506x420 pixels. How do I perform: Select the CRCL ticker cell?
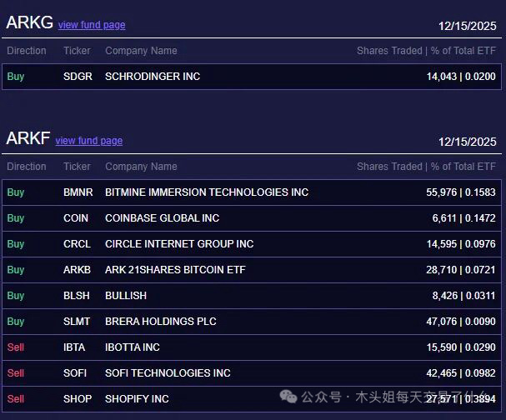[x=77, y=244]
